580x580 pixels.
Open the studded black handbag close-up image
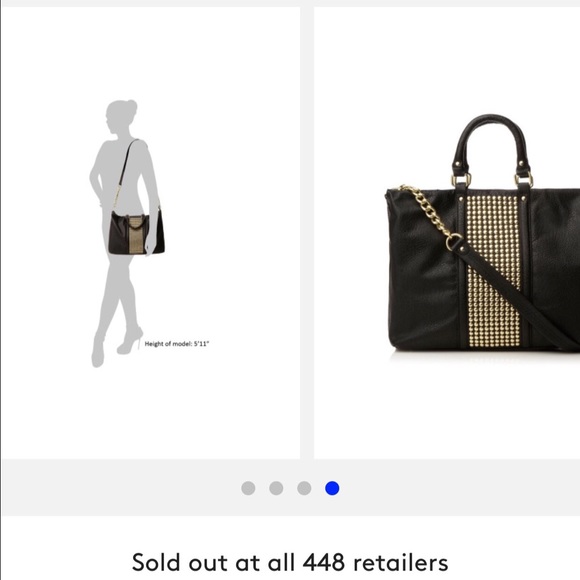pos(447,233)
